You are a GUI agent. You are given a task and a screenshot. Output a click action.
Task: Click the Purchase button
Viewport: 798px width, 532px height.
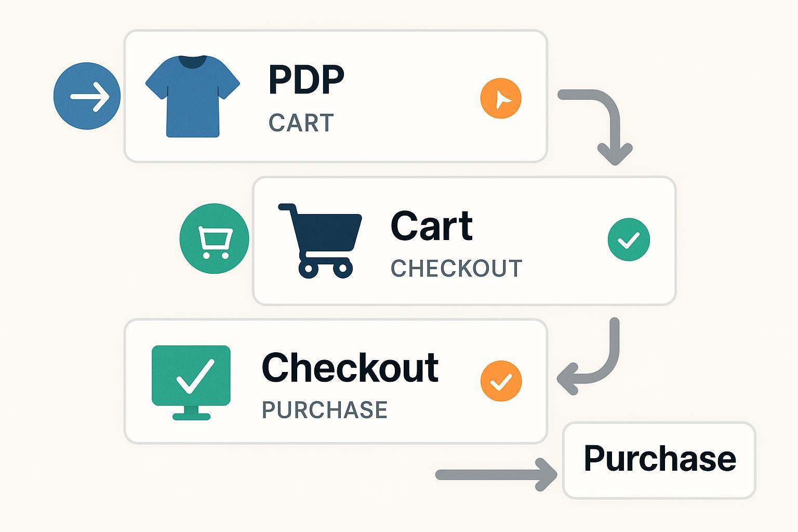[x=659, y=460]
